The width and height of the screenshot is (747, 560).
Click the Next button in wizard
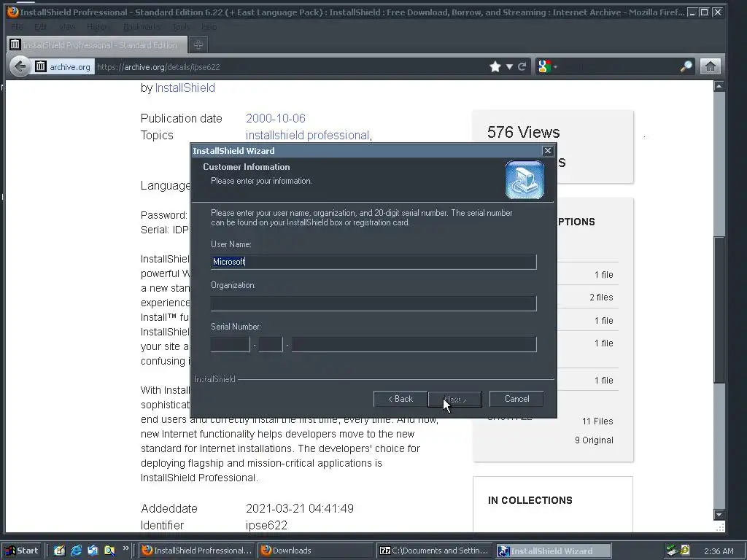tap(454, 399)
